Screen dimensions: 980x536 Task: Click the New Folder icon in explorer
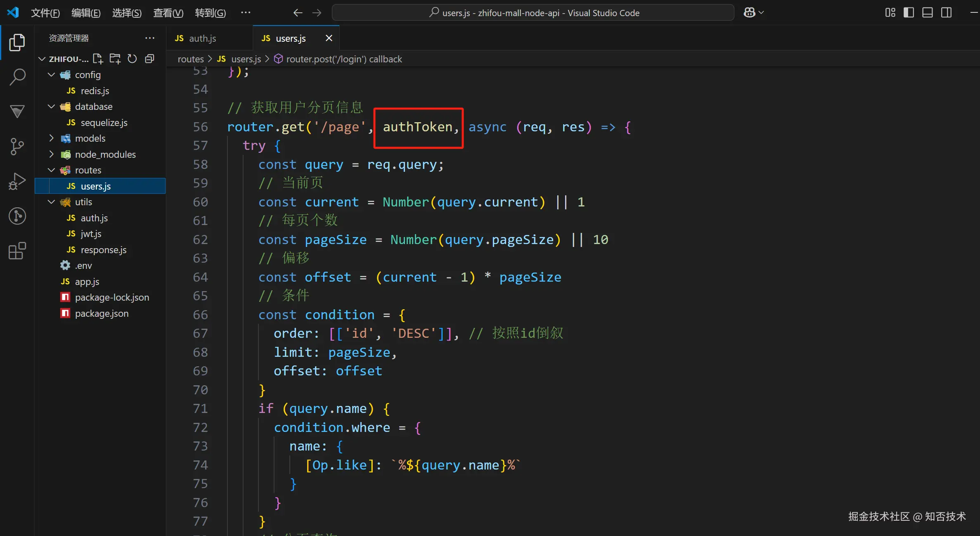[115, 59]
